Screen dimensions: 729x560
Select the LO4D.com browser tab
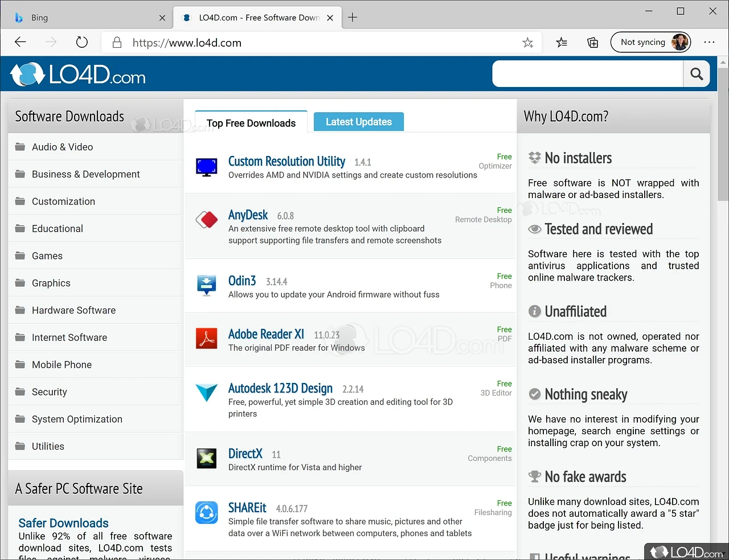tap(257, 17)
